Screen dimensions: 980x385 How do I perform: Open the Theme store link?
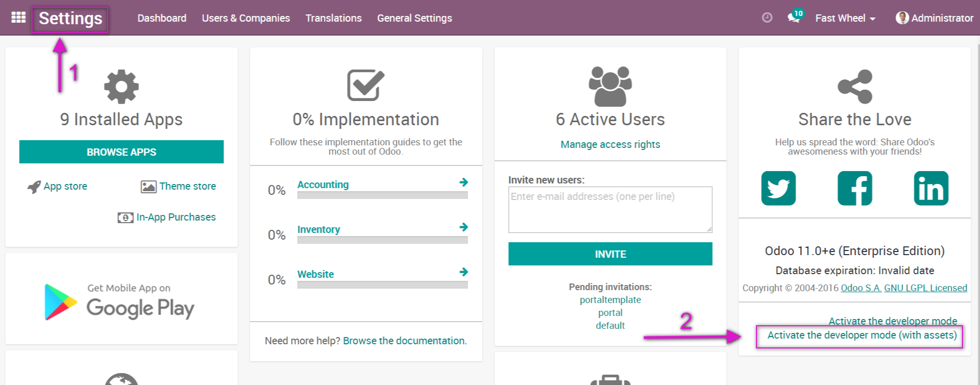click(x=187, y=187)
